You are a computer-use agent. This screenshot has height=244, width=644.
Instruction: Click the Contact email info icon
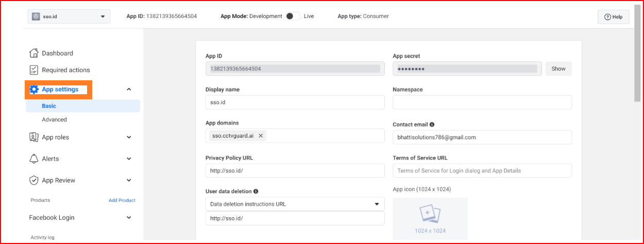[x=432, y=125]
